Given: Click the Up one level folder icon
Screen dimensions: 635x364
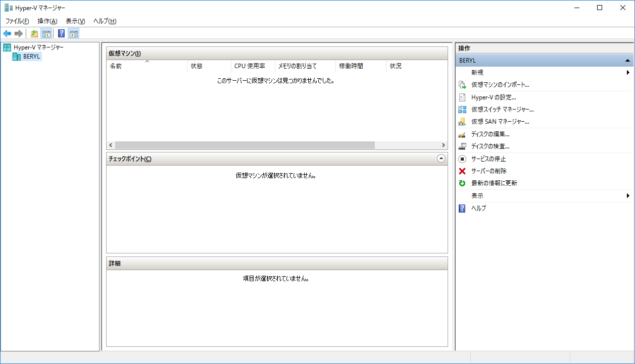Looking at the screenshot, I should click(x=34, y=34).
